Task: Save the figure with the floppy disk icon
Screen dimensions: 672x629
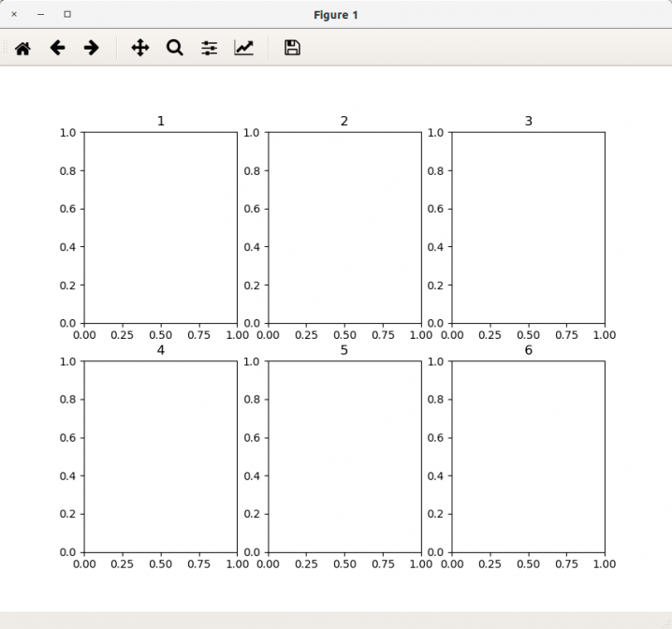Action: coord(292,48)
